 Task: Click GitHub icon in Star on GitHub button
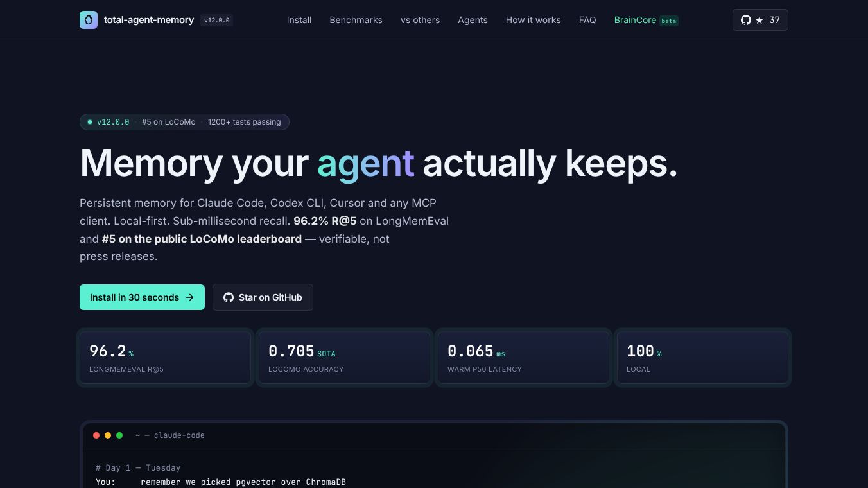tap(229, 297)
